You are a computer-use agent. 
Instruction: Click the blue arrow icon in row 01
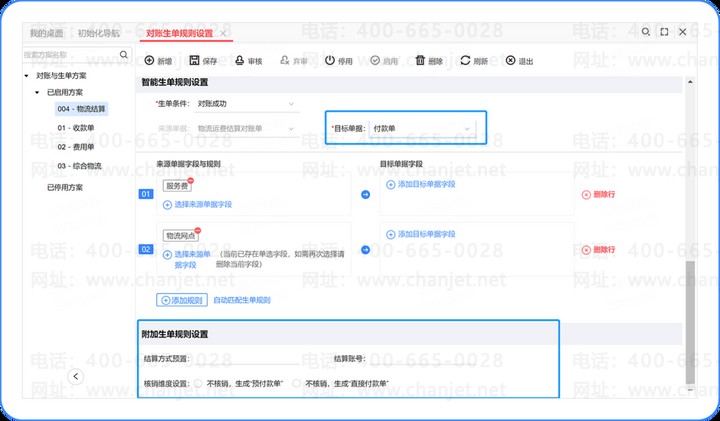(366, 195)
